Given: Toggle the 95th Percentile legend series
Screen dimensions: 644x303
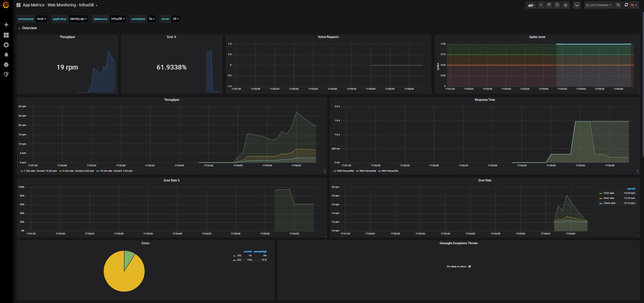Looking at the screenshot, I should [x=343, y=171].
